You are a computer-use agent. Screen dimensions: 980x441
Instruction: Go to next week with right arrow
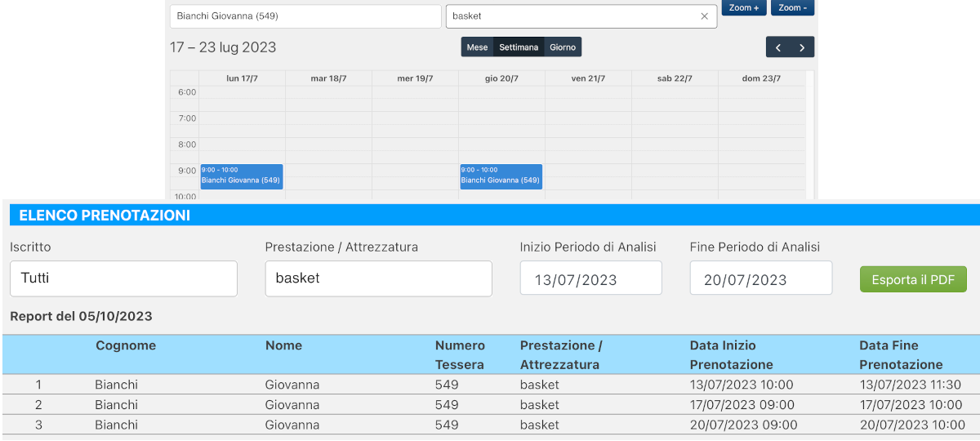pyautogui.click(x=803, y=47)
